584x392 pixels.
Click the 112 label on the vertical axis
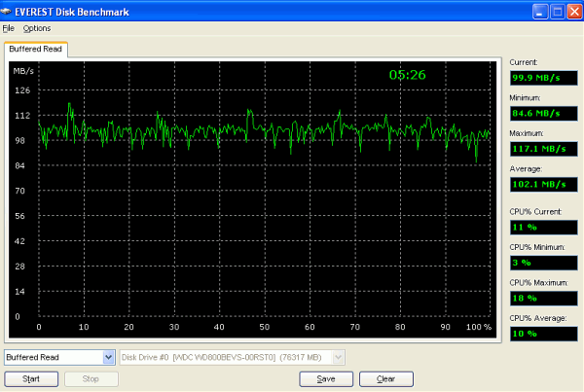tap(22, 116)
